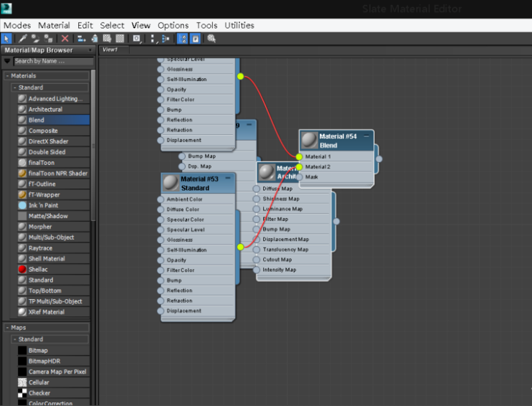Open Material/Map Browser options triangle
The width and height of the screenshot is (532, 406).
(6, 61)
